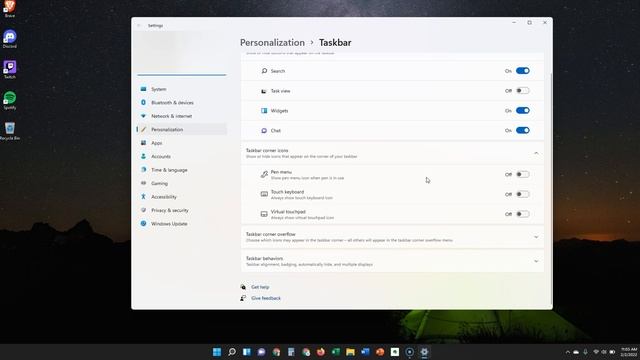Image resolution: width=640 pixels, height=360 pixels.
Task: Open taskbar Search magnifier
Action: pos(232,352)
